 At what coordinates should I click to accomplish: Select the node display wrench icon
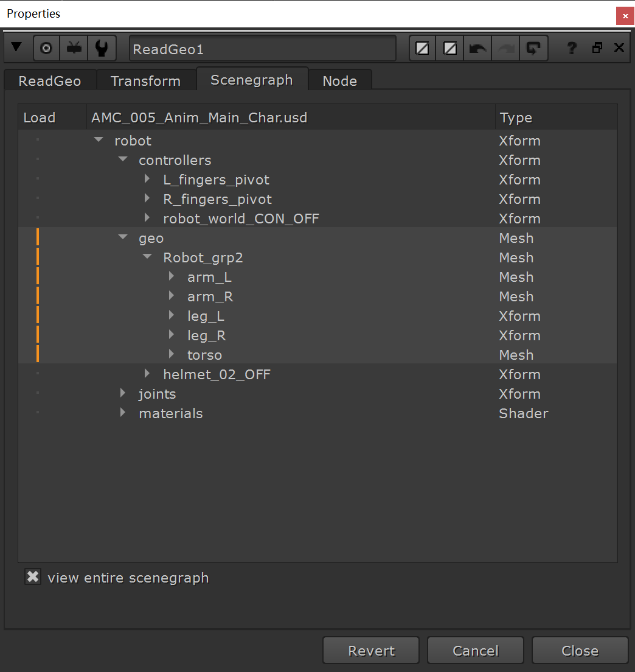coord(102,47)
